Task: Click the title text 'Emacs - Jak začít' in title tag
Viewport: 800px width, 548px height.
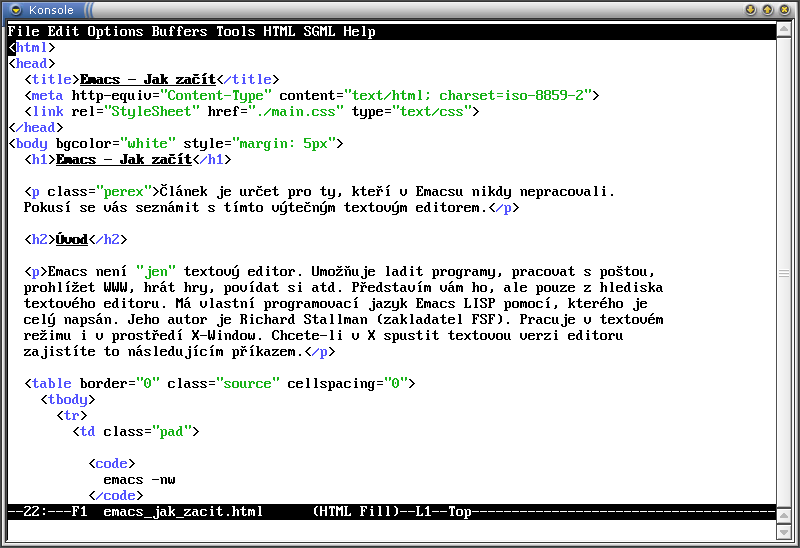Action: point(147,80)
